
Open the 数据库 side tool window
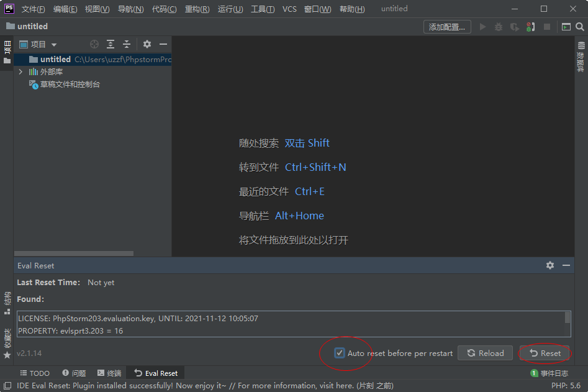point(581,57)
